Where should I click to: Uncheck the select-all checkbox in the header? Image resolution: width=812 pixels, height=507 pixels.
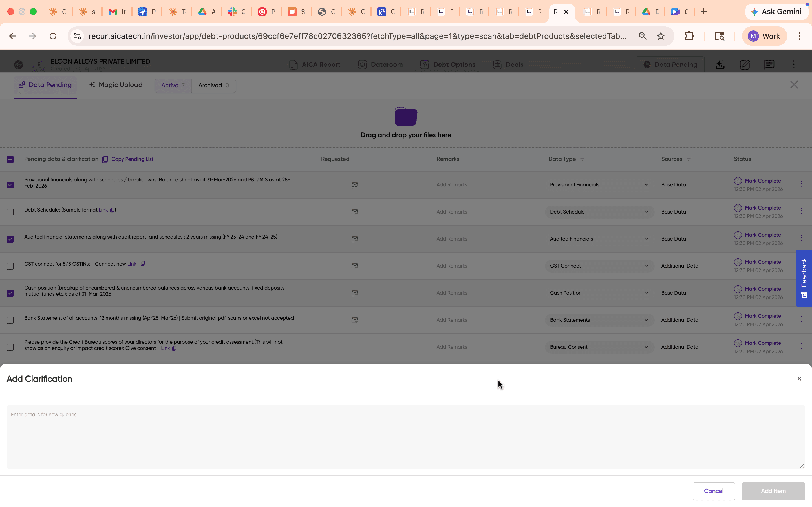pos(10,159)
